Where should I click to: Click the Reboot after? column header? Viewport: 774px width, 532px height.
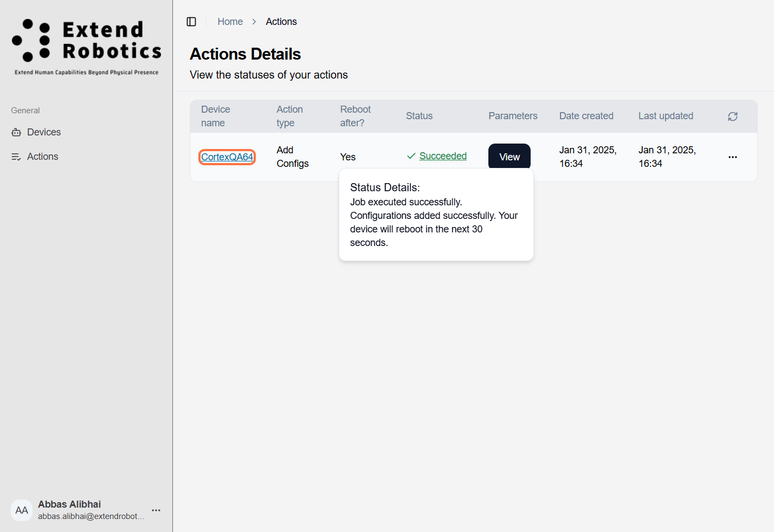(x=355, y=116)
